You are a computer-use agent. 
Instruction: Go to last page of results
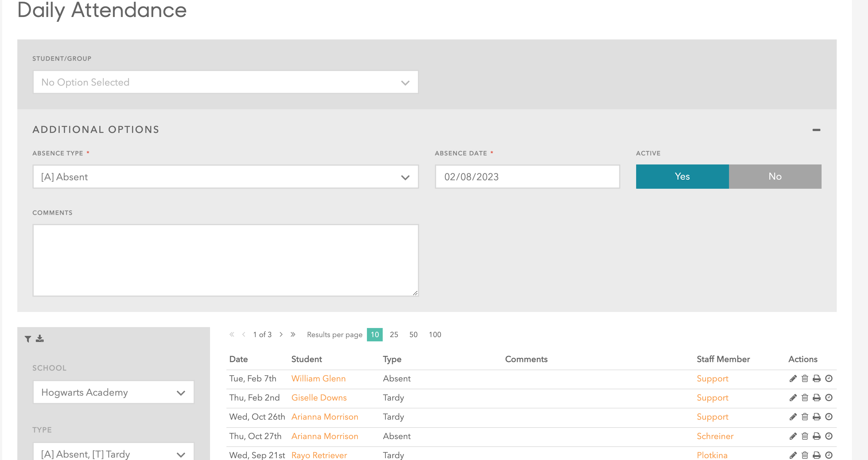pos(293,334)
